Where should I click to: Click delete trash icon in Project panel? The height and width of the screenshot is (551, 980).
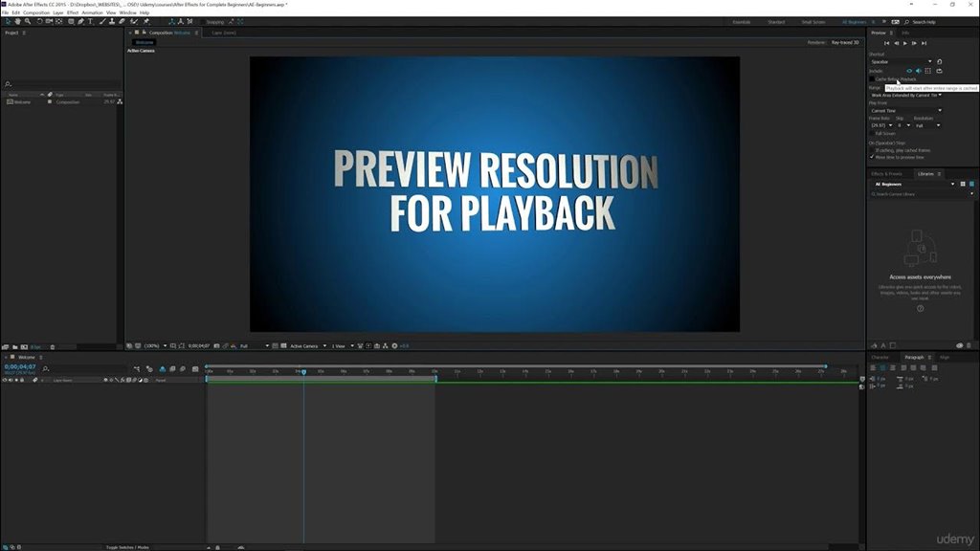53,346
